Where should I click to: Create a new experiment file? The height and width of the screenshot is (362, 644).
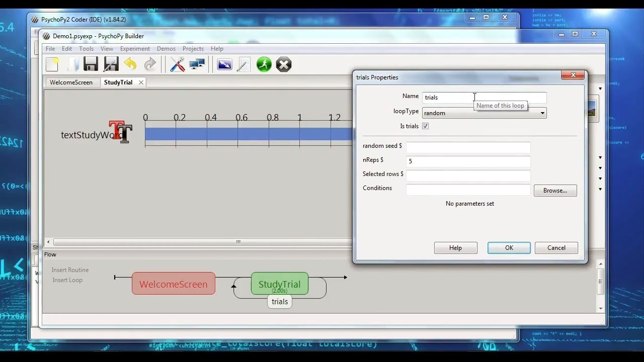click(x=52, y=64)
